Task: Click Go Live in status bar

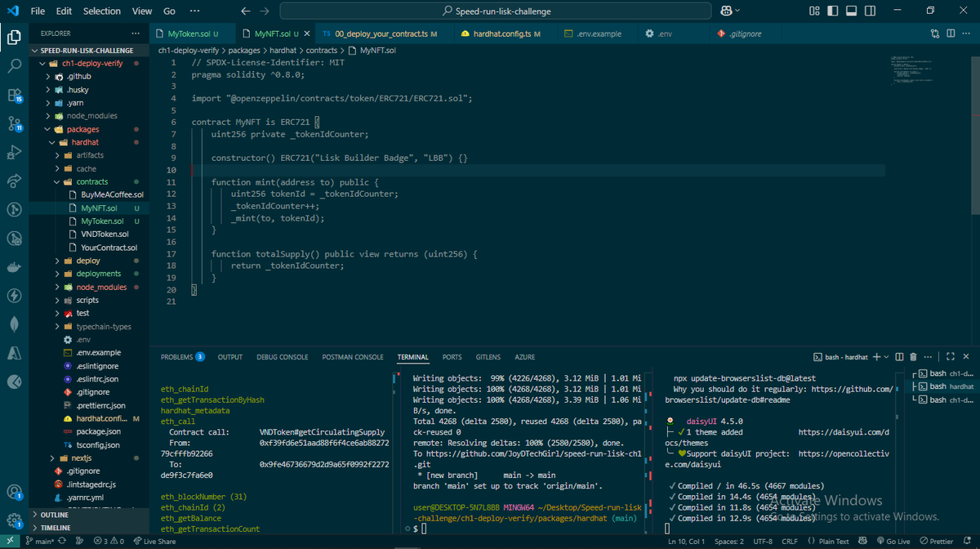Action: click(893, 541)
